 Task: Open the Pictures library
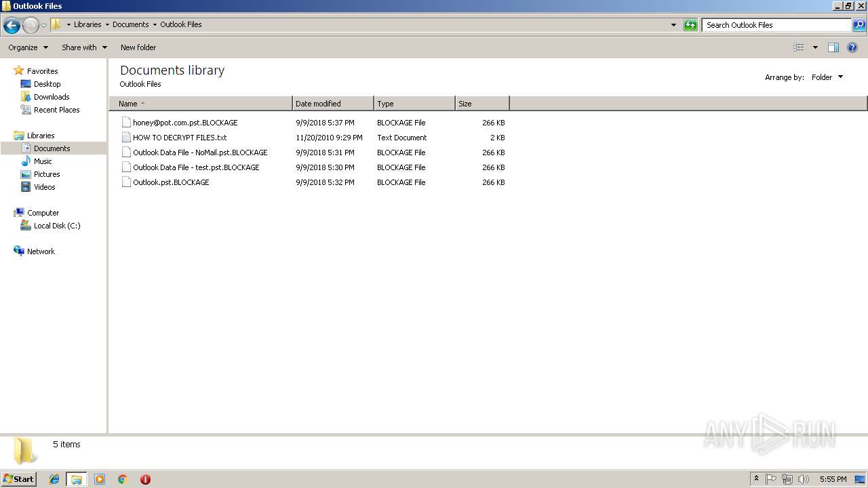tap(47, 174)
